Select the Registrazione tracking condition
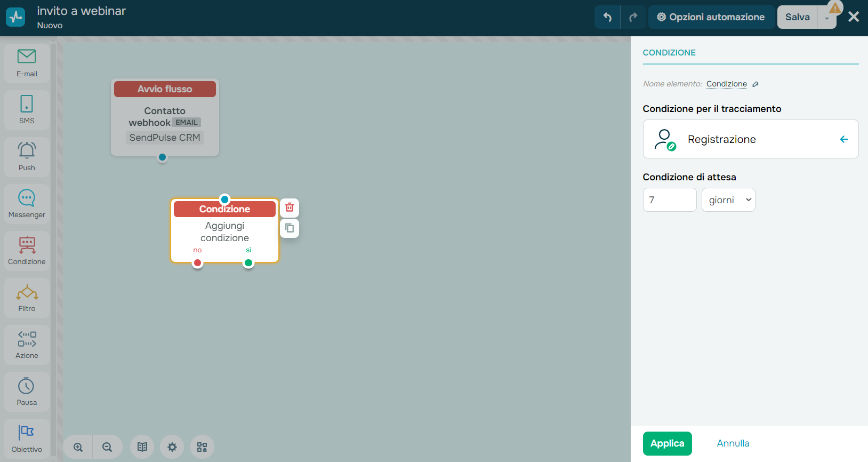 [x=751, y=139]
